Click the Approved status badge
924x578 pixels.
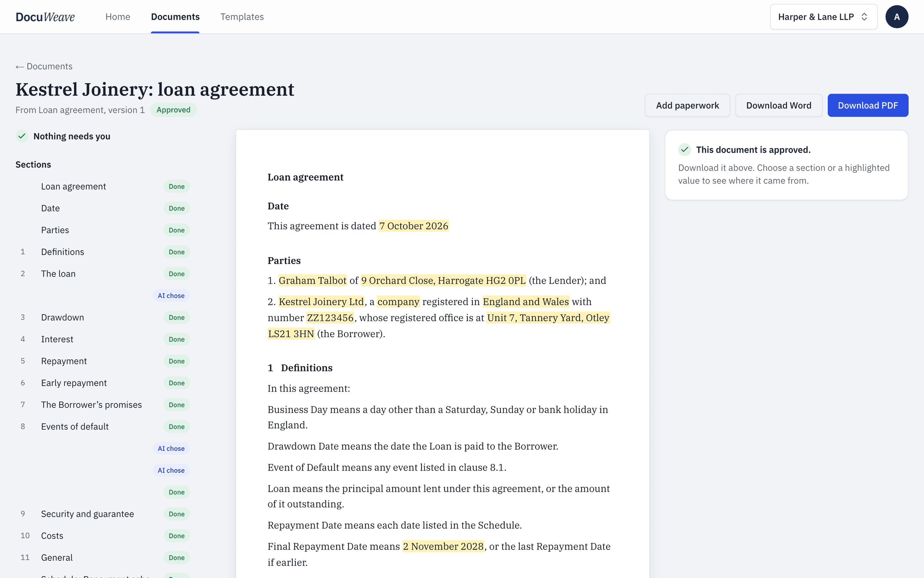click(x=173, y=110)
